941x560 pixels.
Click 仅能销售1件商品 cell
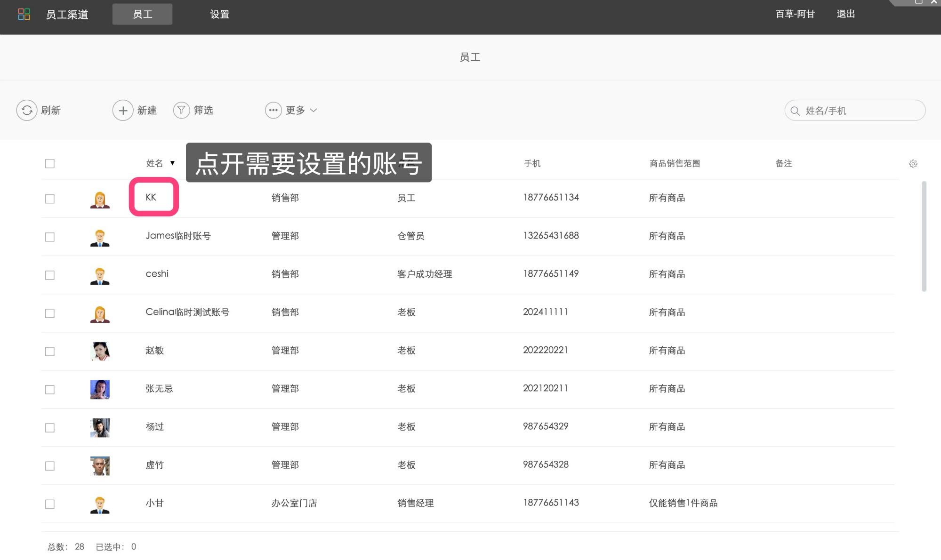pos(683,503)
